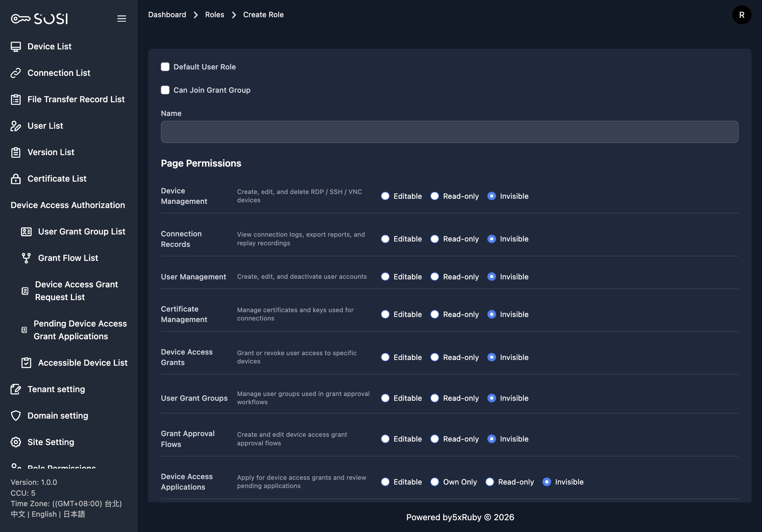762x532 pixels.
Task: Open Device Access Grant Request List
Action: (76, 291)
